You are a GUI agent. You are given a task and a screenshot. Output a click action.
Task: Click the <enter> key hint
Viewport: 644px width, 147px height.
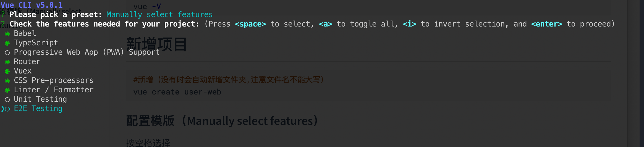547,24
